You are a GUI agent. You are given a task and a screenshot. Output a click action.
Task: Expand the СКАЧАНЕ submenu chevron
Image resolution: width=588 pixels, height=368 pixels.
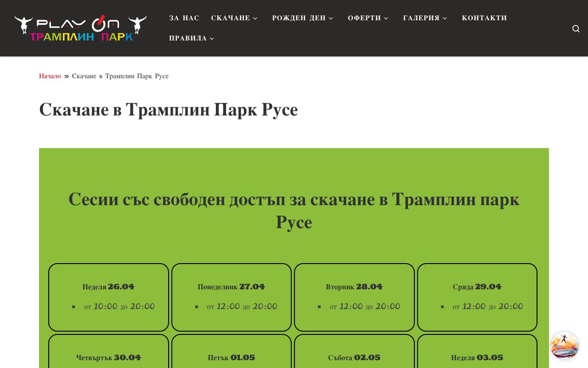coord(255,18)
